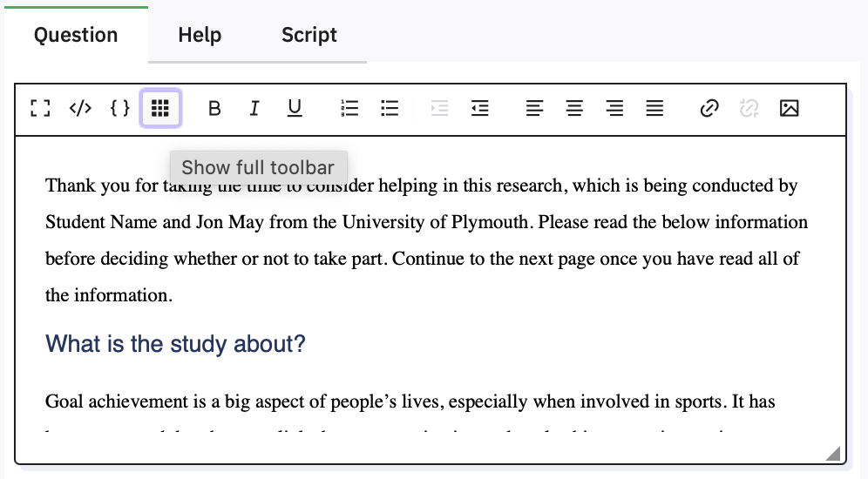Center-align the text
This screenshot has height=479, width=868.
pyautogui.click(x=574, y=109)
